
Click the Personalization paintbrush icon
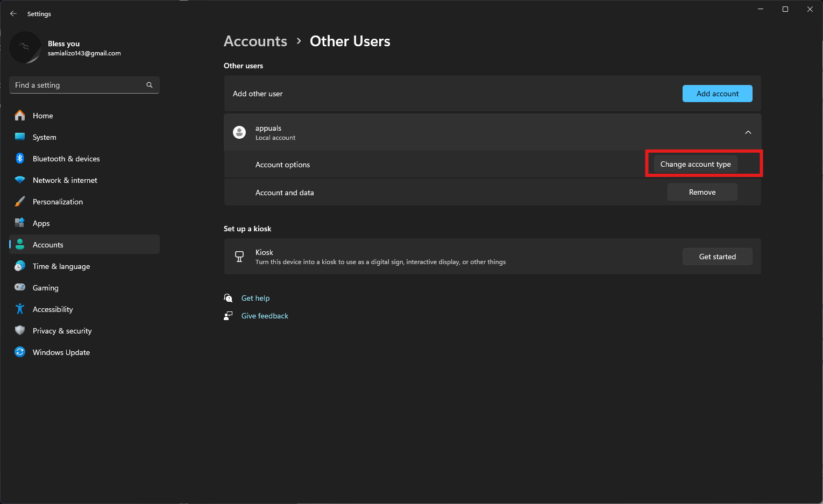[x=20, y=202]
